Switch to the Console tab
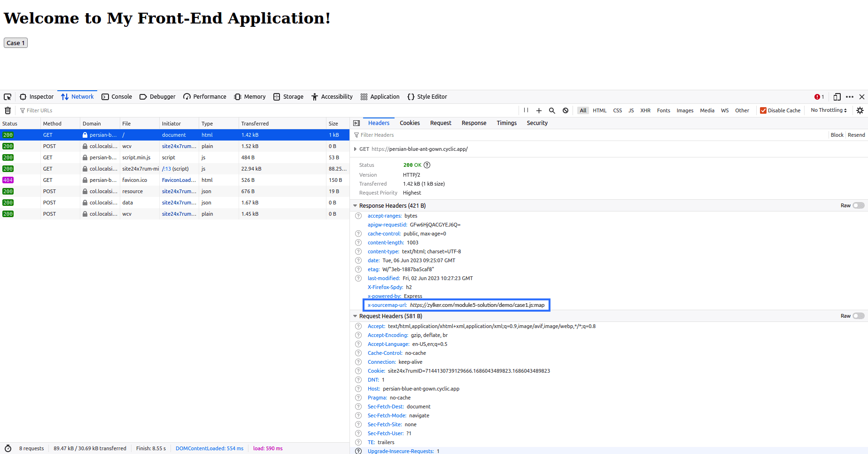This screenshot has width=868, height=454. (x=116, y=96)
